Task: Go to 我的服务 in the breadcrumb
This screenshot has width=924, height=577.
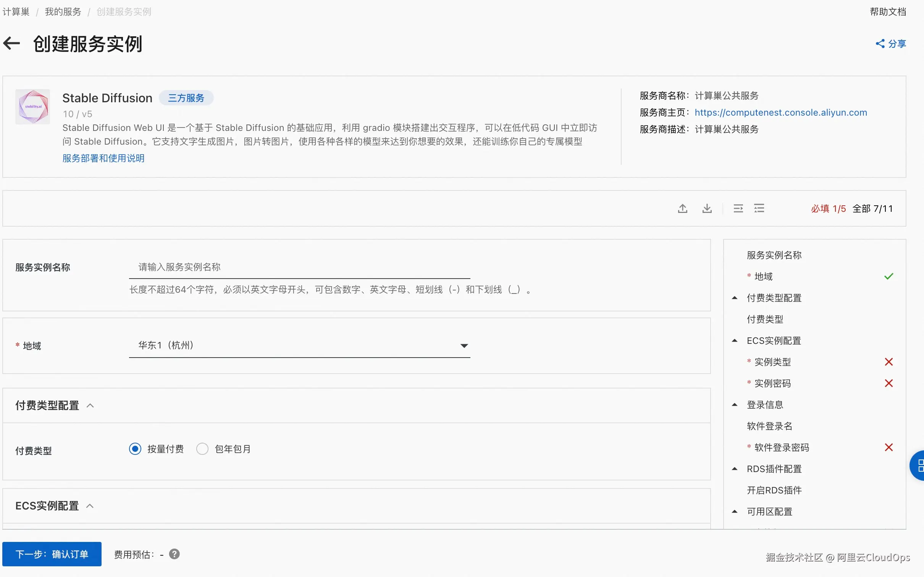Action: [63, 12]
